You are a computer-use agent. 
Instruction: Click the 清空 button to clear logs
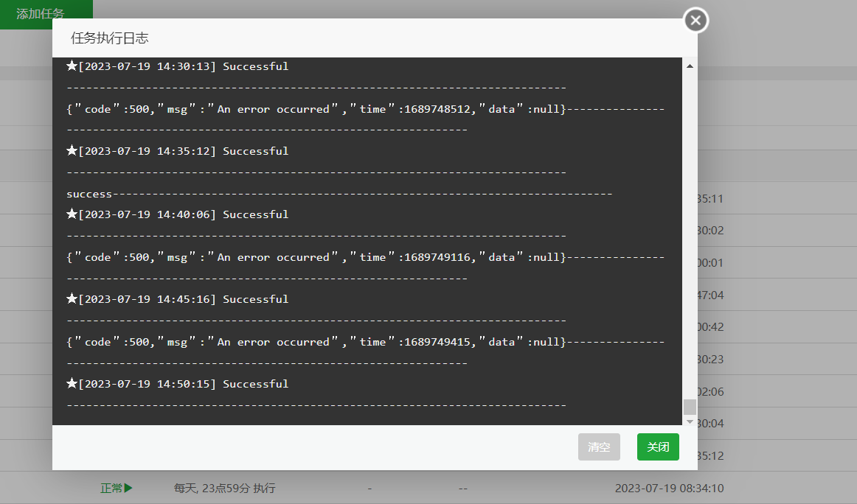pos(599,447)
